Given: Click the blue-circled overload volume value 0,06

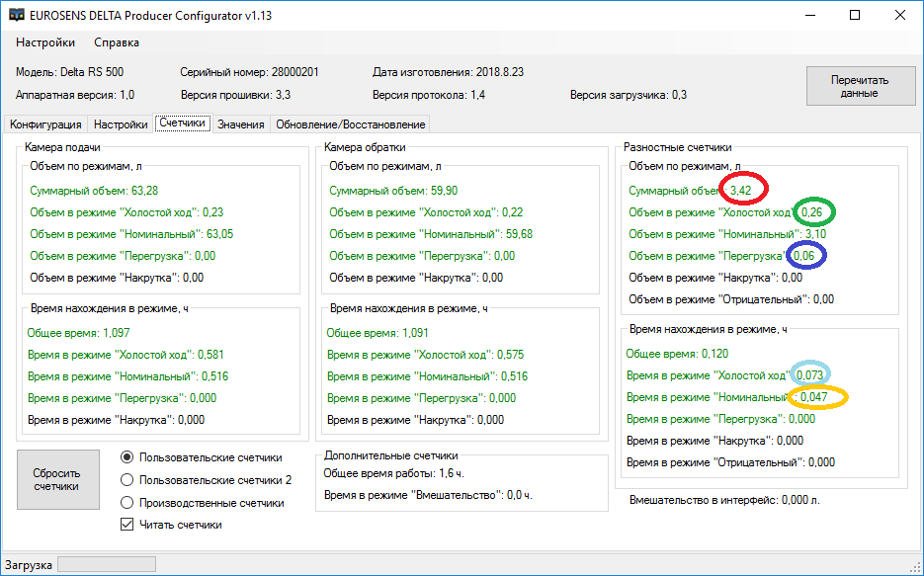Looking at the screenshot, I should click(x=804, y=256).
